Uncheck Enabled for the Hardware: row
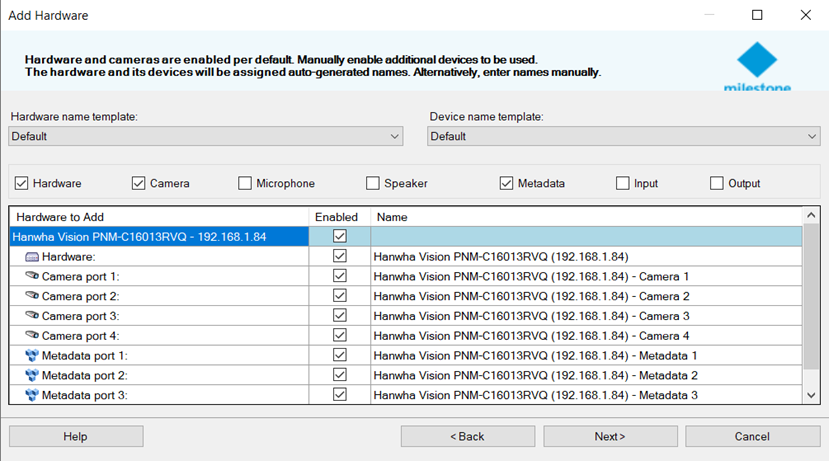Screen dimensions: 829x461 pyautogui.click(x=340, y=256)
